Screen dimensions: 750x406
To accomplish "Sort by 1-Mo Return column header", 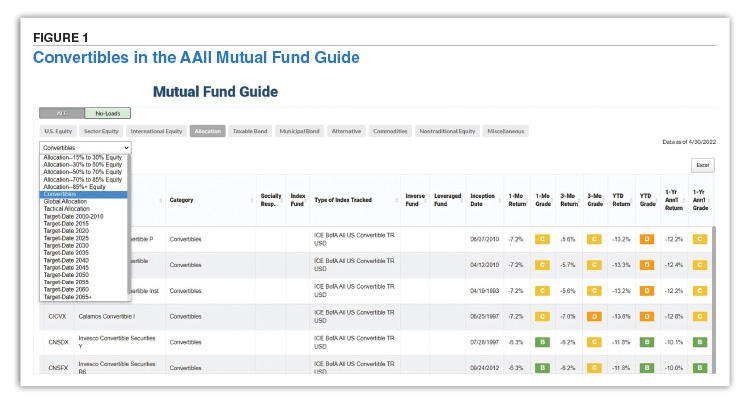I will pyautogui.click(x=517, y=200).
